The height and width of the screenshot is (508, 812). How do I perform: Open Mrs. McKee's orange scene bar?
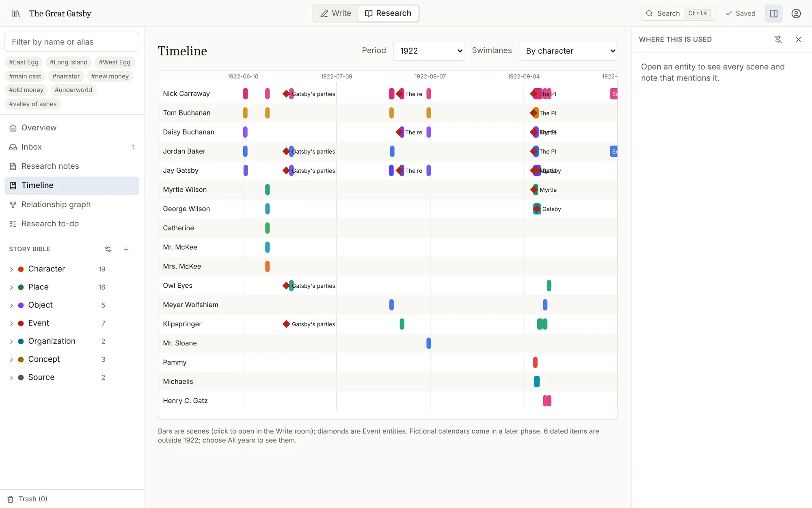(x=267, y=266)
